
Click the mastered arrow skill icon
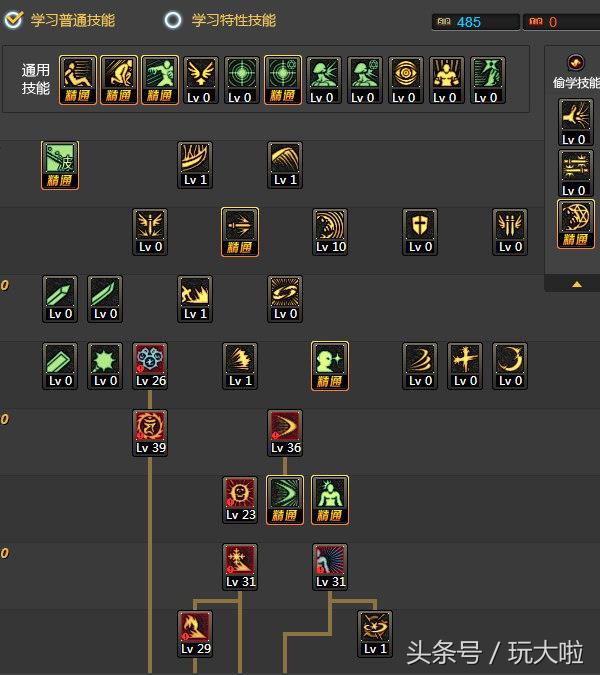coord(240,232)
